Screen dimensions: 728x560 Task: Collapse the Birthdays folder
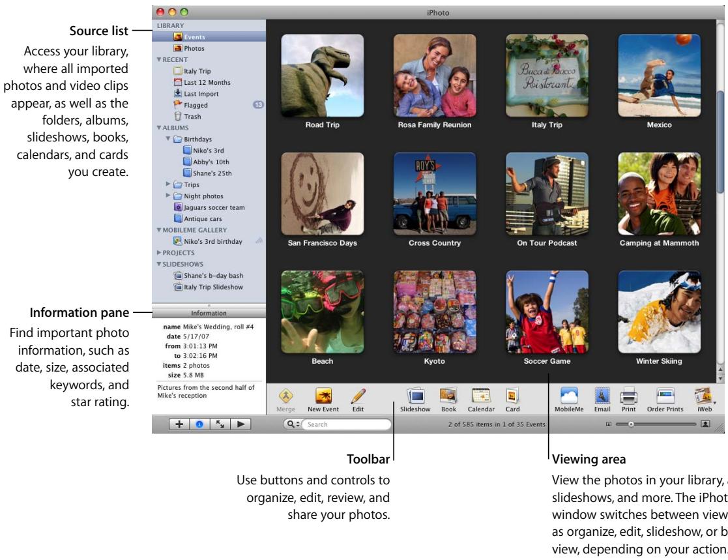click(168, 139)
